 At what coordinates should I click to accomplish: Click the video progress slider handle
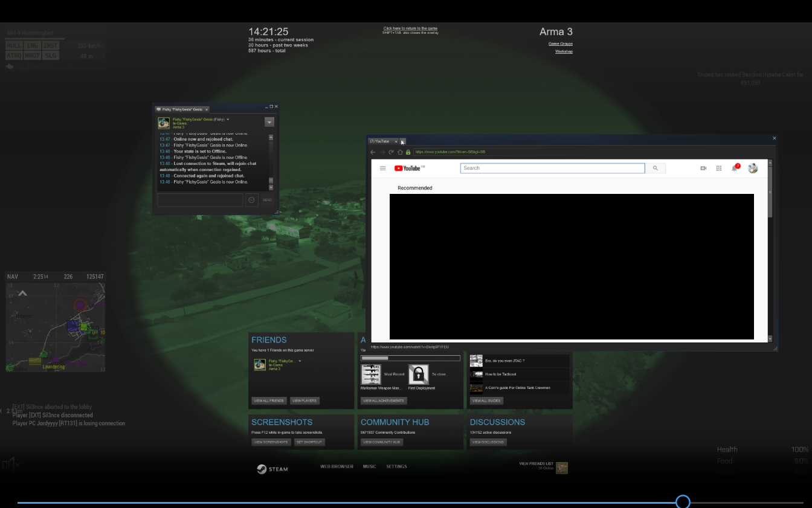click(x=683, y=502)
